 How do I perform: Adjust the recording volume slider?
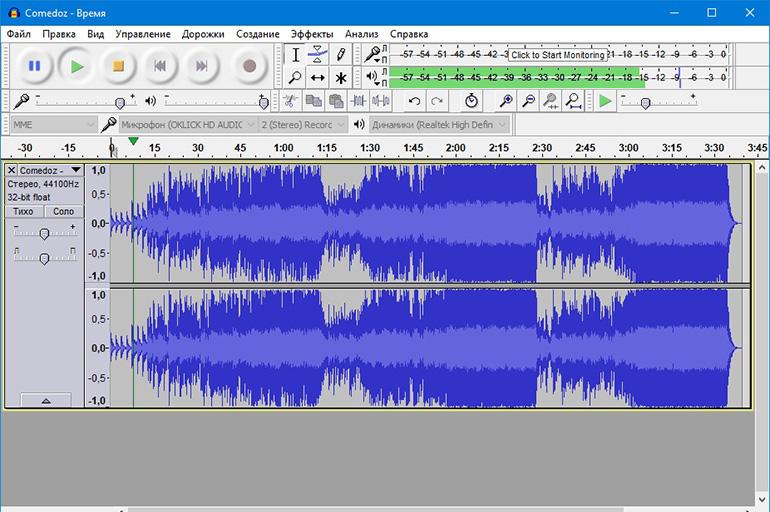[x=84, y=102]
